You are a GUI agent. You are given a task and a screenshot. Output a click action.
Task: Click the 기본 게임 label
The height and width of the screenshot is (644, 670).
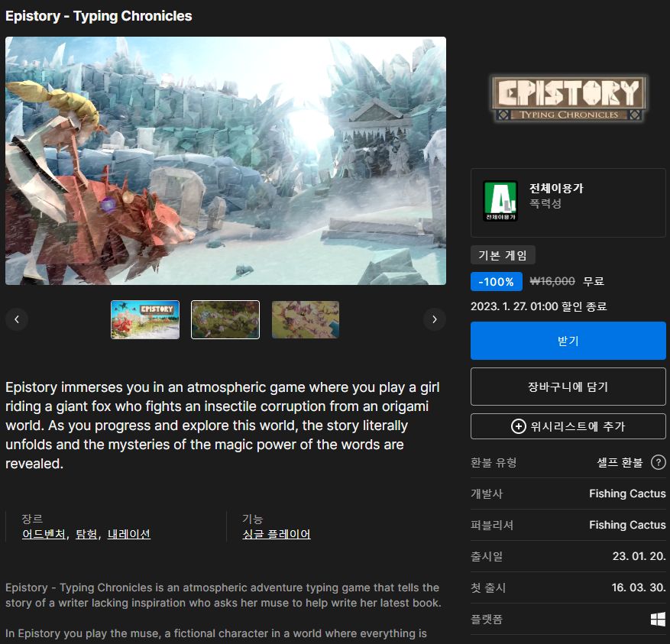(503, 255)
